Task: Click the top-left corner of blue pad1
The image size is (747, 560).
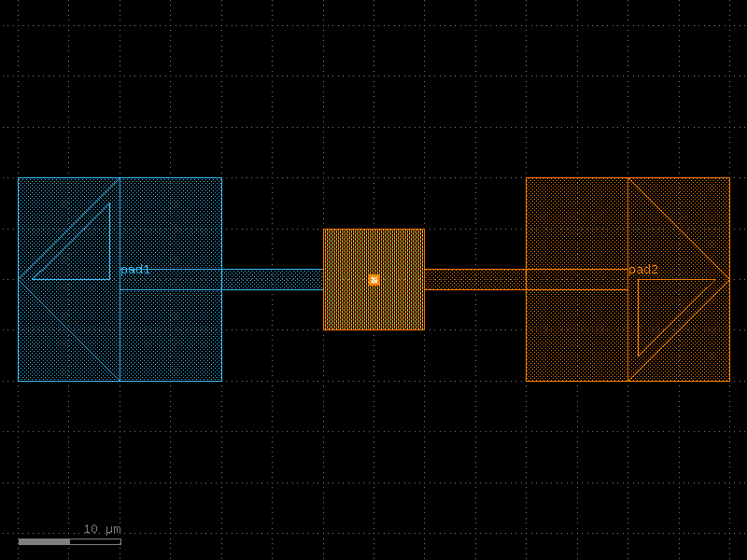Action: [x=19, y=178]
